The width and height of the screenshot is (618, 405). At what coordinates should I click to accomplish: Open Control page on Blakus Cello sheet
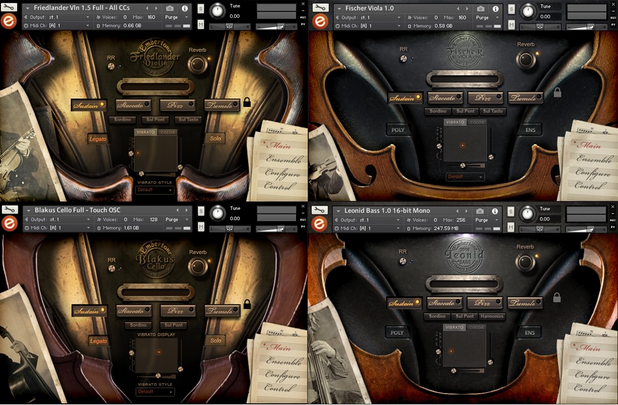279,388
